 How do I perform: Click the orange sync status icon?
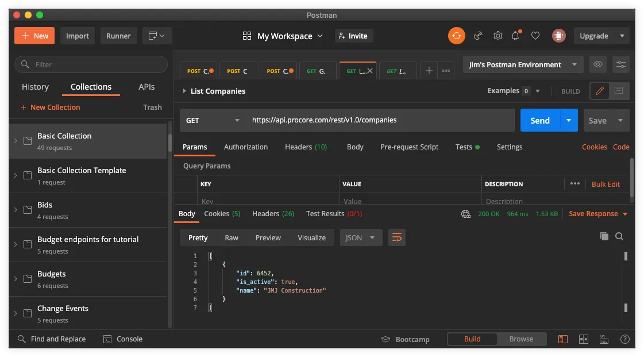[456, 36]
